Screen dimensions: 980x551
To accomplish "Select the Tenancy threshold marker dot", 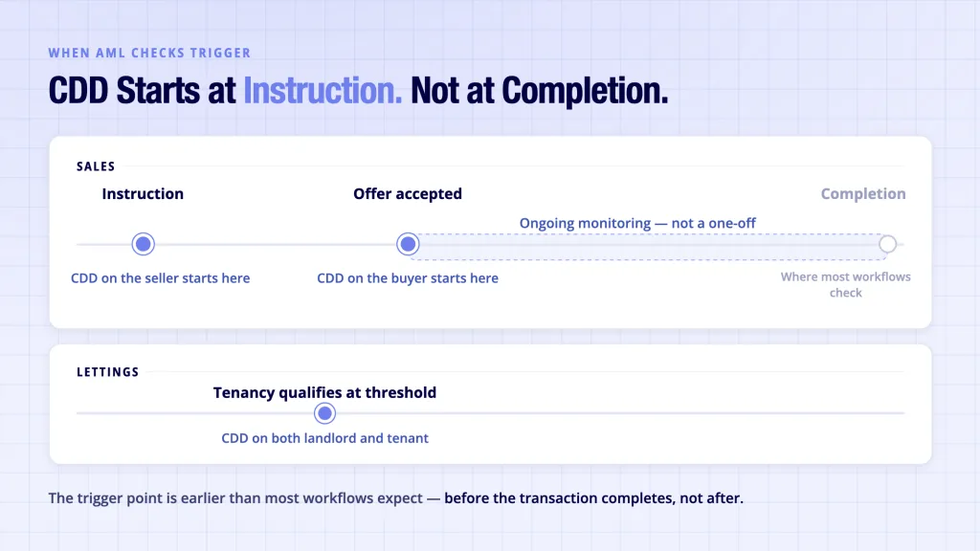I will (x=324, y=413).
